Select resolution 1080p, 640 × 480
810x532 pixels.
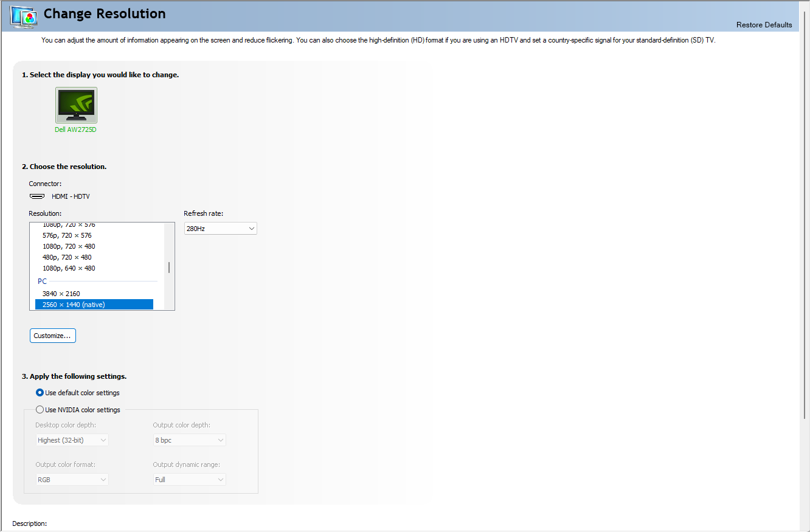[x=94, y=268]
